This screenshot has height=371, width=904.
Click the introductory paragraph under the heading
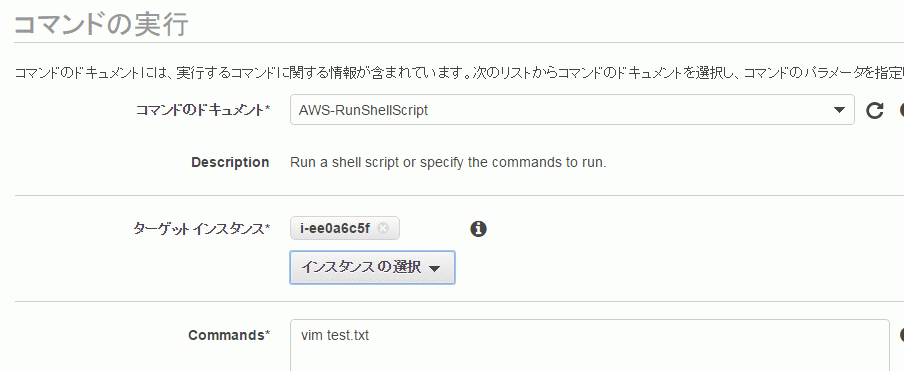[459, 73]
